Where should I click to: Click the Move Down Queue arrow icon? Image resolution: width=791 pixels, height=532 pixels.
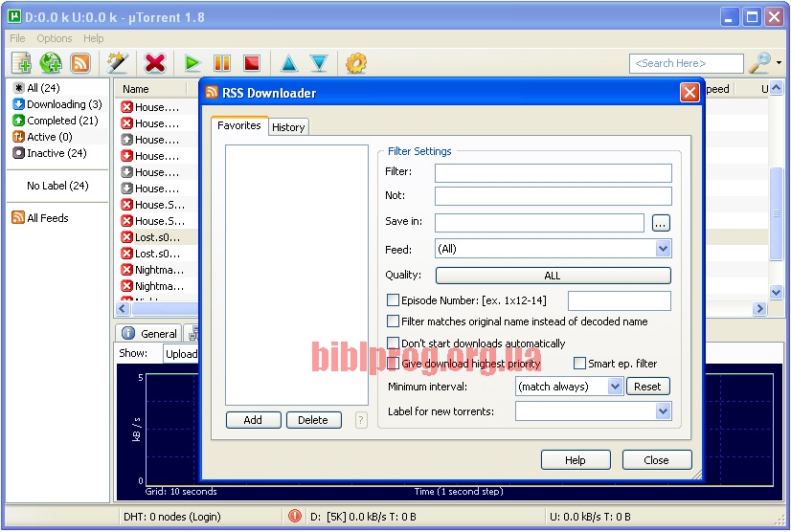coord(319,63)
